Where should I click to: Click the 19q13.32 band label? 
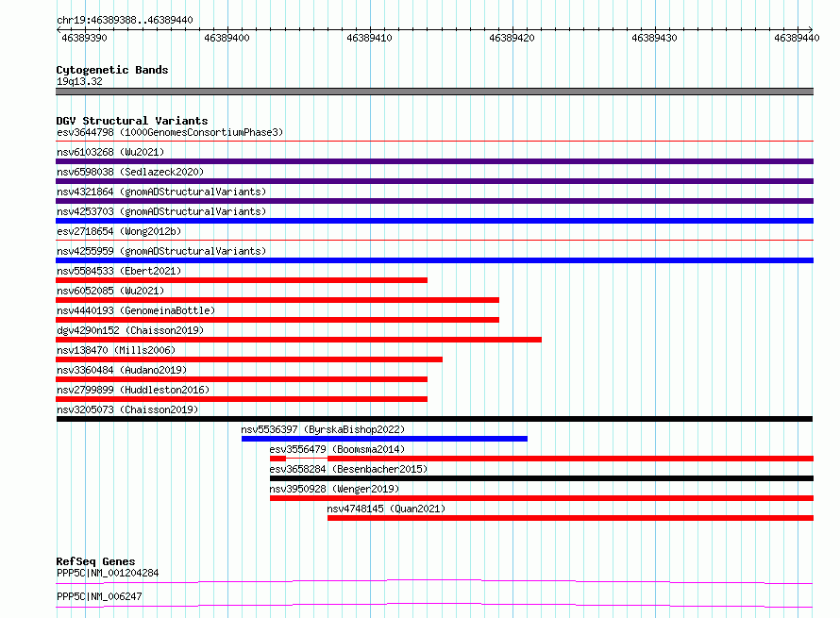tap(79, 81)
